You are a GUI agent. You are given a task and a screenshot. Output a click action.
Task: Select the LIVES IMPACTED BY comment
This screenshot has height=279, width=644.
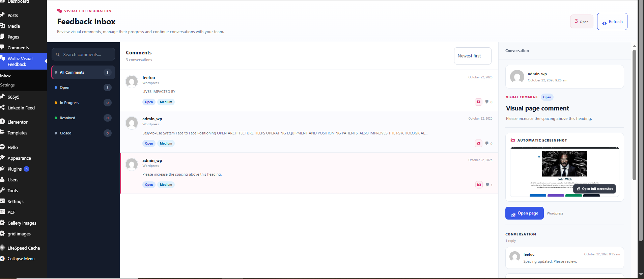click(x=309, y=90)
